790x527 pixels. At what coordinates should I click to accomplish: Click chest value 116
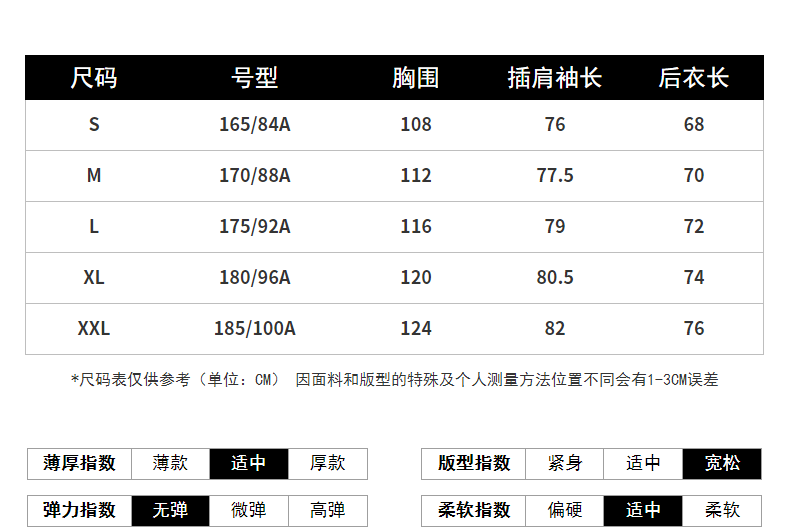(416, 226)
